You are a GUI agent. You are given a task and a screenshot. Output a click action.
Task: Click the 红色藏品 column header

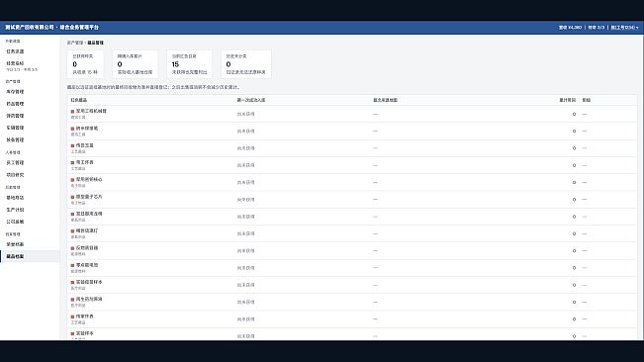(x=79, y=100)
